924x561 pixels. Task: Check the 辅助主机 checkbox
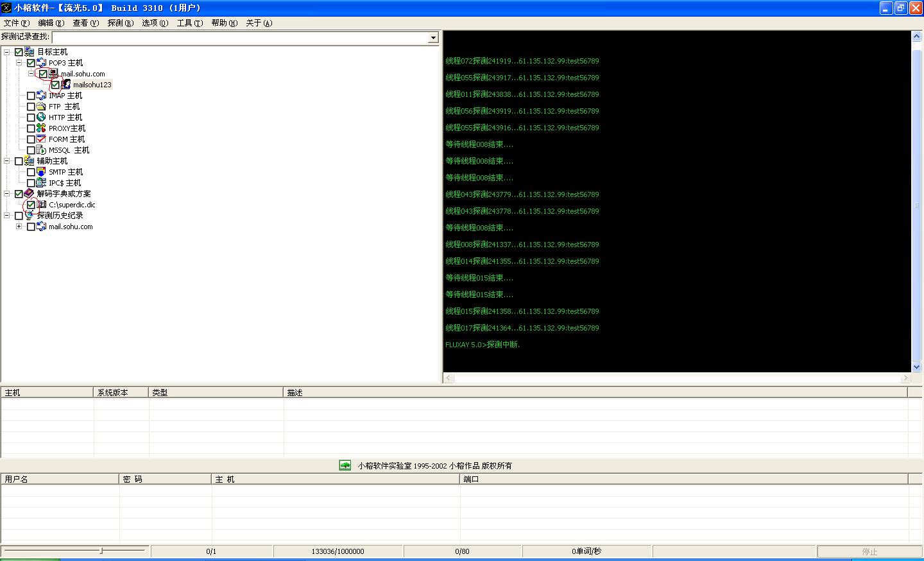tap(19, 161)
